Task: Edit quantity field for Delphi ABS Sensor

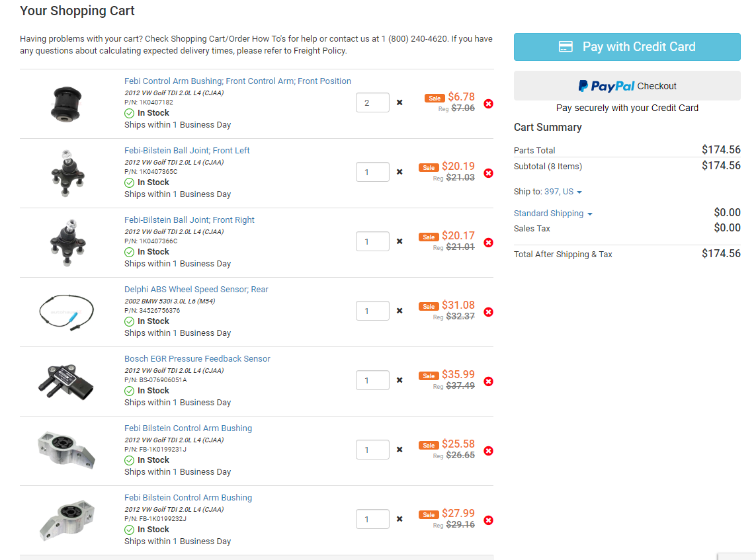Action: pos(372,311)
